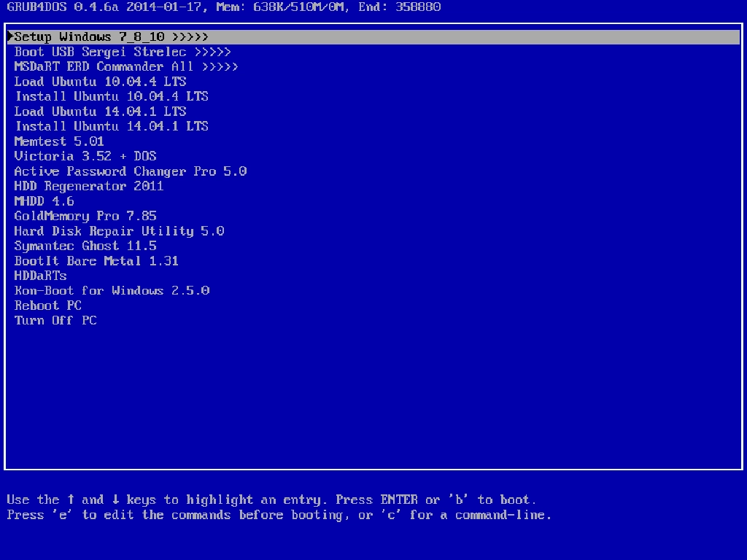Select MHDD 4.6 entry
This screenshot has width=747, height=560.
[44, 201]
